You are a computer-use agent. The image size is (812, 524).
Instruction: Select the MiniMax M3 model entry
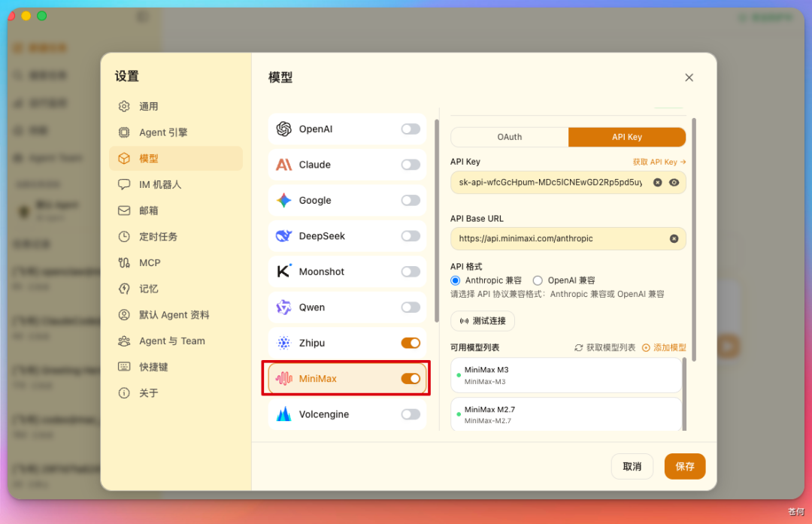click(x=566, y=375)
